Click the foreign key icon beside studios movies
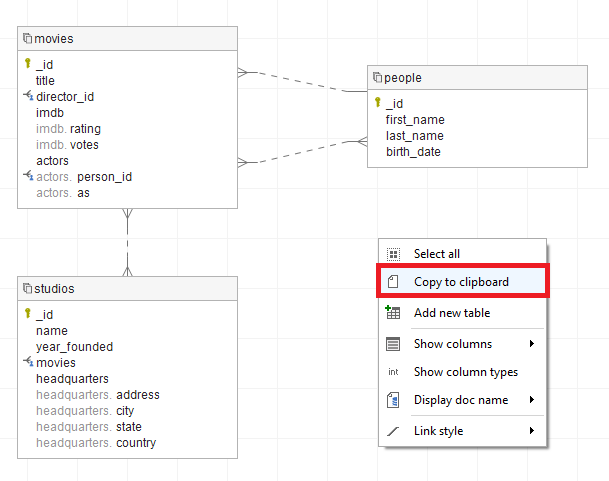 tap(28, 362)
